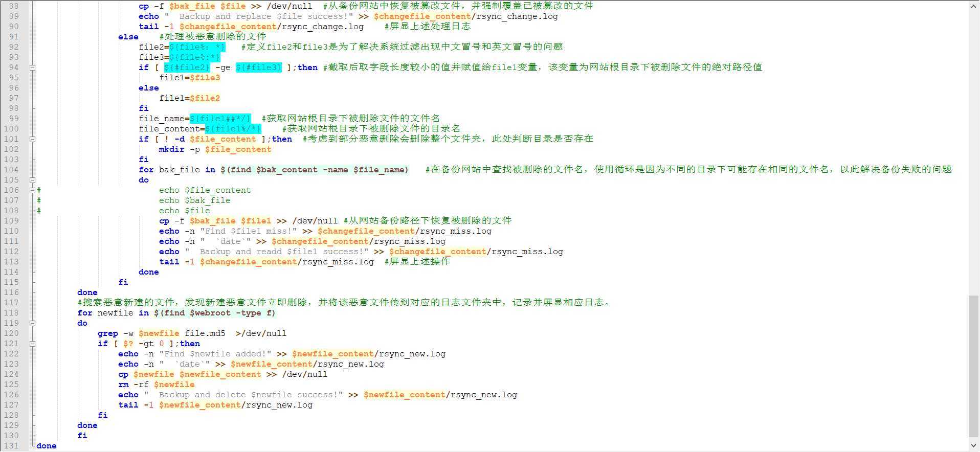Collapse the fold marker on line 94
Image resolution: width=980 pixels, height=452 pixels.
tap(32, 67)
